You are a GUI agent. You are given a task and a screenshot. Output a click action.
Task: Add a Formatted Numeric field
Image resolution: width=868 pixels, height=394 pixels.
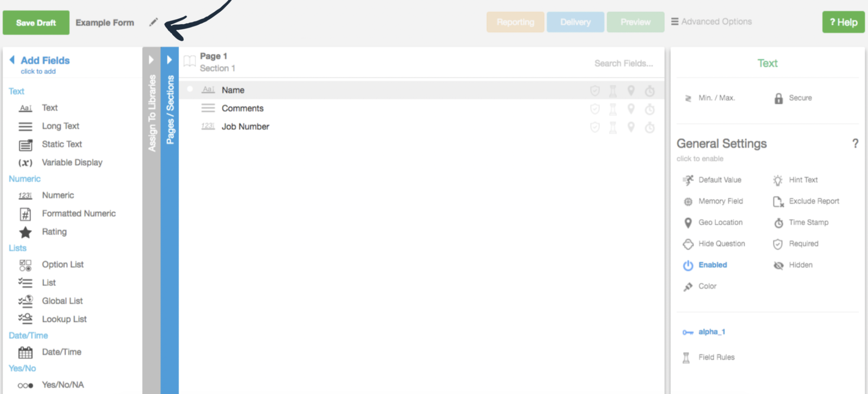click(79, 213)
